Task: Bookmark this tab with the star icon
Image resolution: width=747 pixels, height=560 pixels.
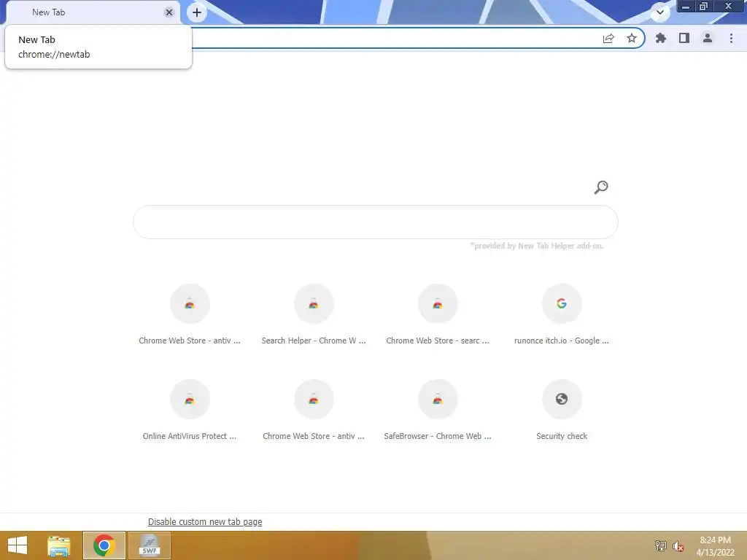Action: tap(632, 38)
